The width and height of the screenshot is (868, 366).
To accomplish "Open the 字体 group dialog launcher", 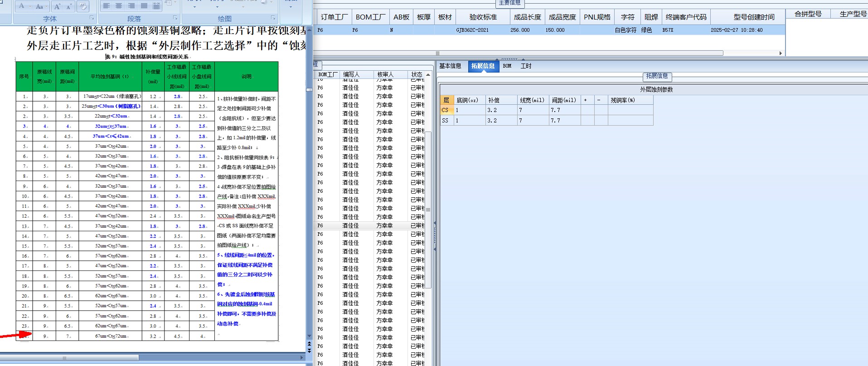I will point(92,18).
